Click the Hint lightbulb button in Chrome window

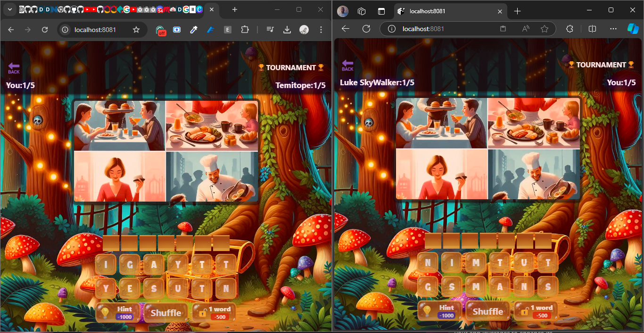click(118, 313)
